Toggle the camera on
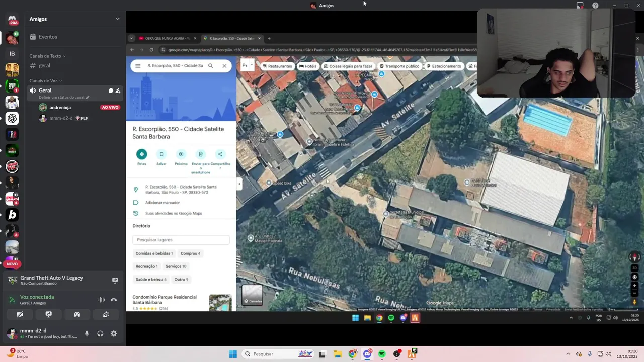 [20, 314]
